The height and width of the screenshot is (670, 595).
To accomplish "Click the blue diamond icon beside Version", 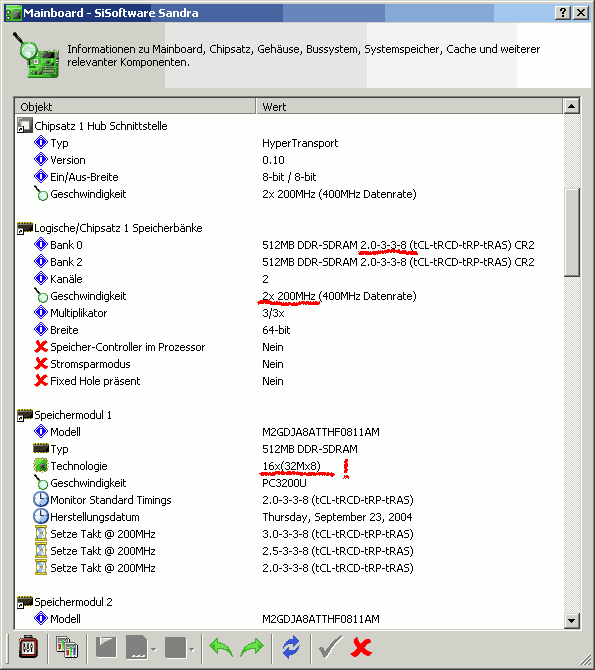I will [41, 159].
